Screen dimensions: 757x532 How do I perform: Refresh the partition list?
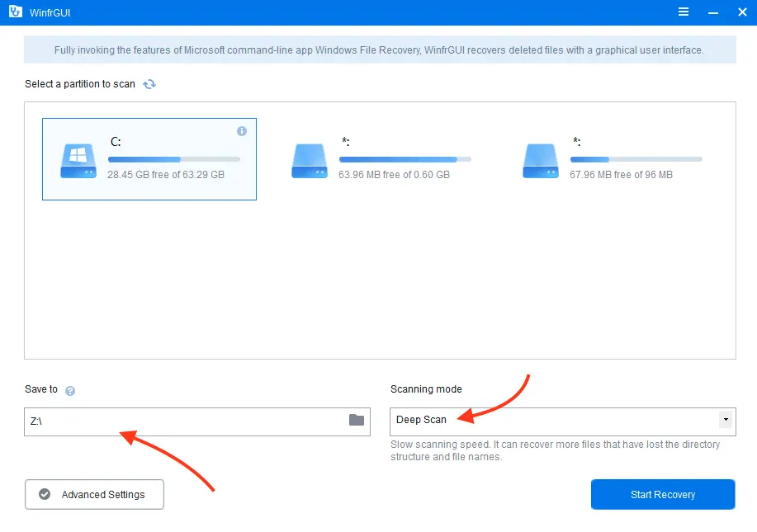tap(149, 84)
